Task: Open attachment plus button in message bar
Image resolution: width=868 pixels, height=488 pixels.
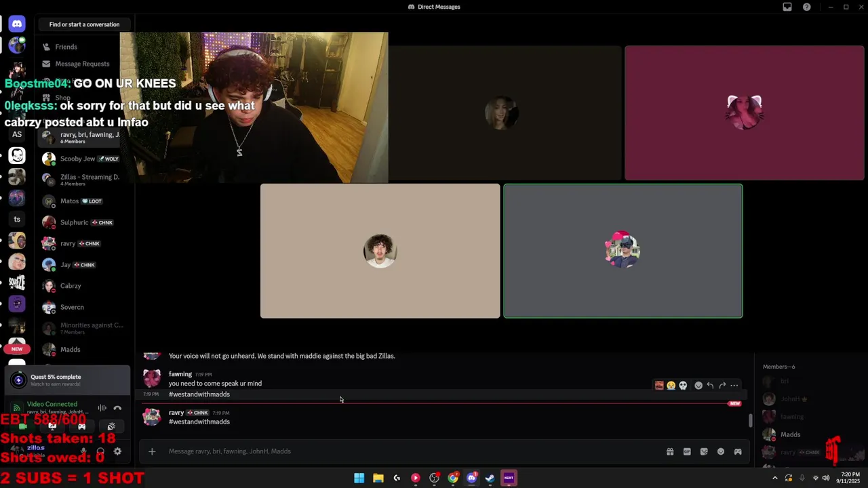Action: point(152,451)
